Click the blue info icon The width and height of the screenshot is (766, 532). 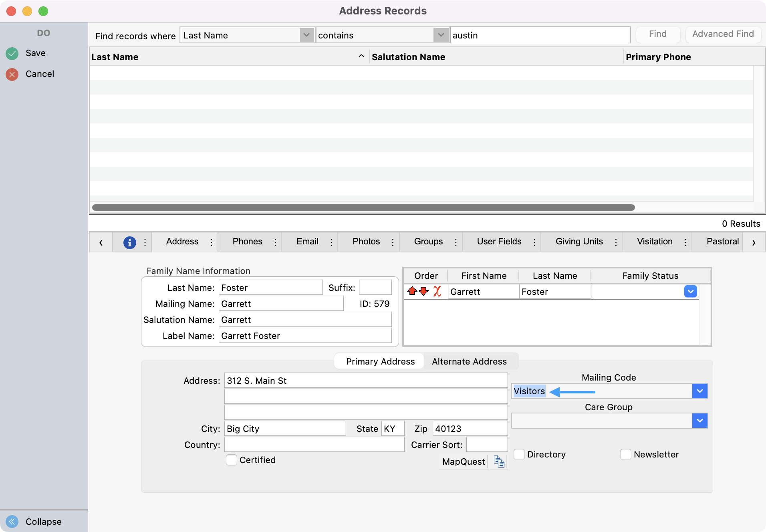tap(129, 242)
